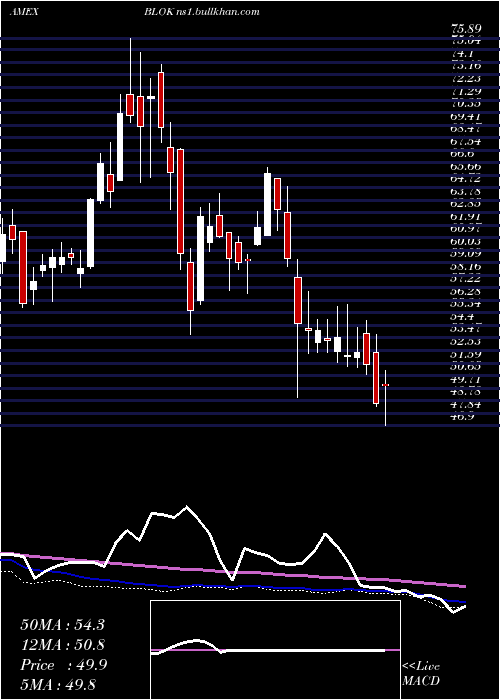Click the last candlestick near 49.71
Screen dimensions: 500x700
pyautogui.click(x=386, y=398)
